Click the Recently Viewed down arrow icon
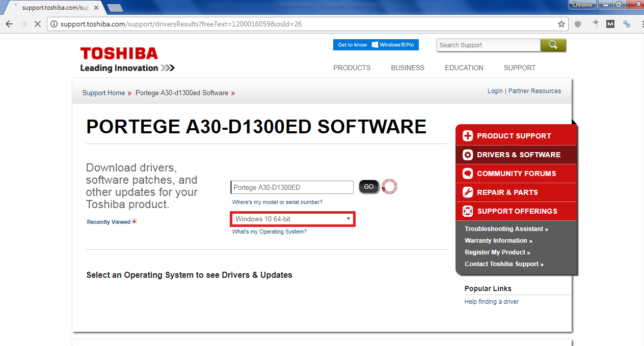Screen dimensions: 644x346 click(x=135, y=221)
